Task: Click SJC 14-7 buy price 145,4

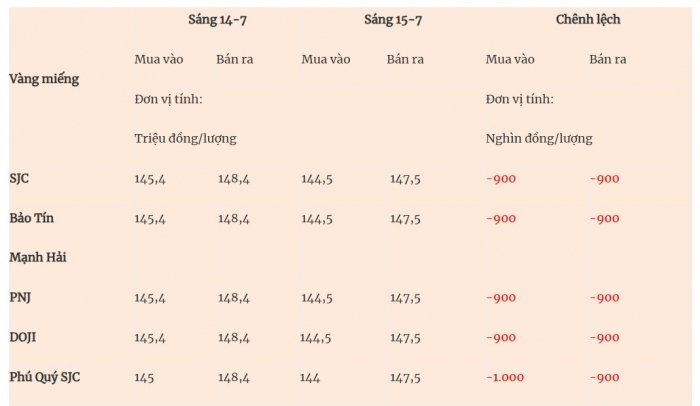Action: pos(150,179)
